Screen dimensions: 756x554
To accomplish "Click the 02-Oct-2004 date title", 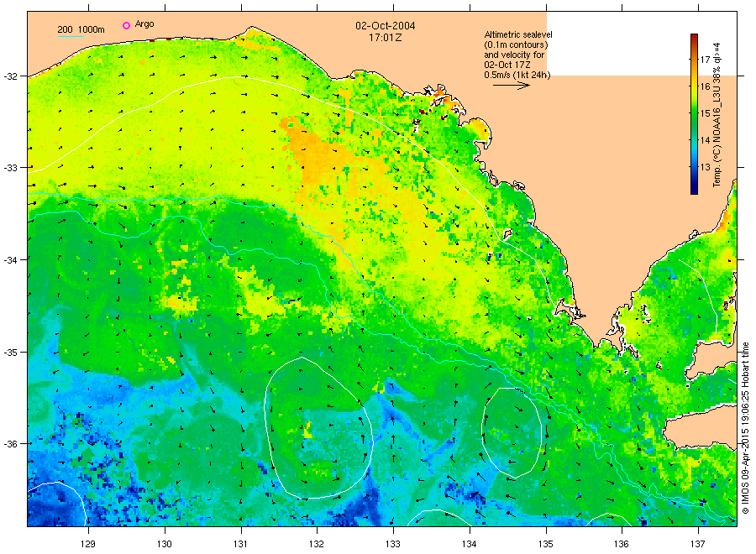I will click(x=386, y=25).
